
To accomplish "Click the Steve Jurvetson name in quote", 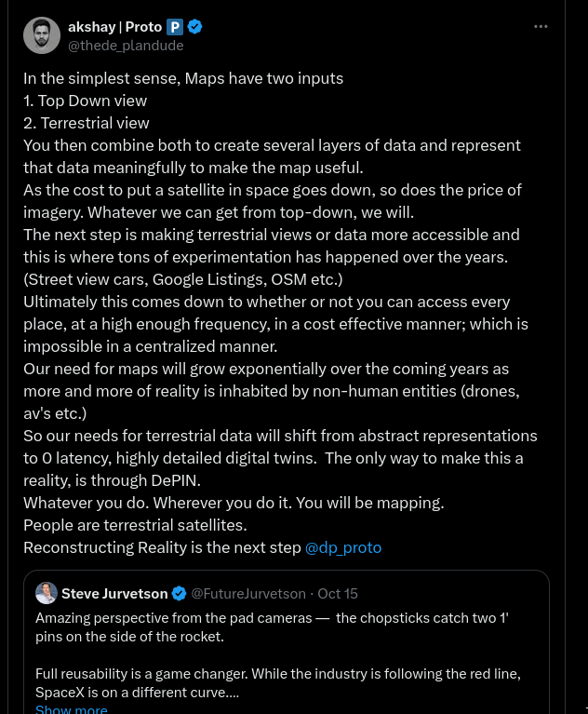I will 114,593.
